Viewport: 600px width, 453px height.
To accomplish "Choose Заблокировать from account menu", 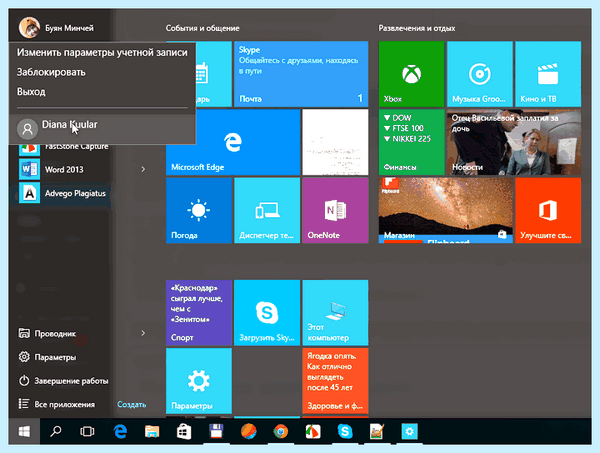I will click(102, 72).
